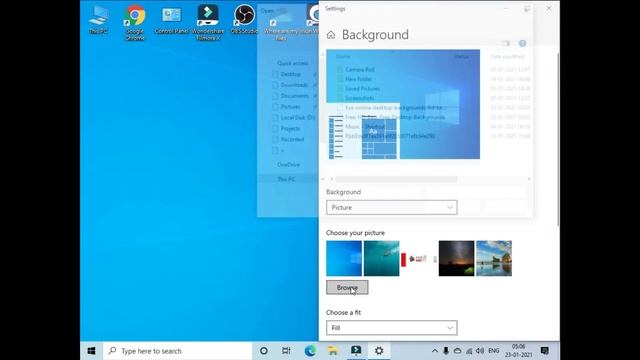Open OBS Studio desktop shortcut
This screenshot has width=640, height=360.
tap(244, 20)
